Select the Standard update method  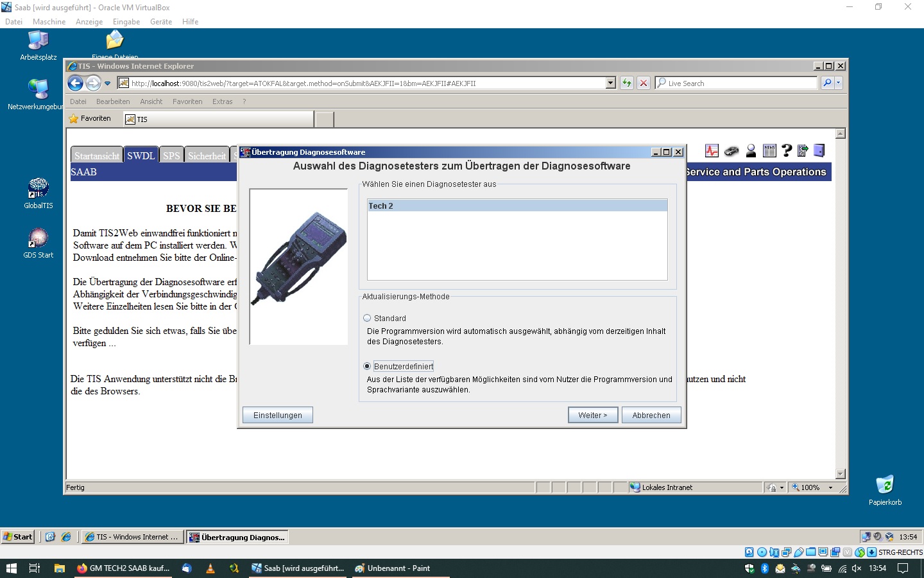click(x=367, y=318)
